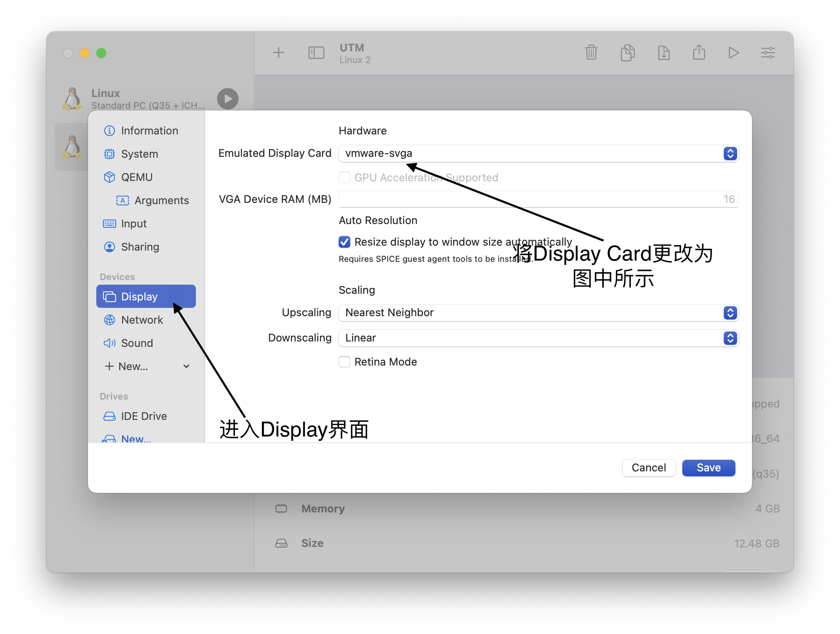This screenshot has height=634, width=840.
Task: Toggle the GPU Acceleration Supported checkbox
Action: coord(344,178)
